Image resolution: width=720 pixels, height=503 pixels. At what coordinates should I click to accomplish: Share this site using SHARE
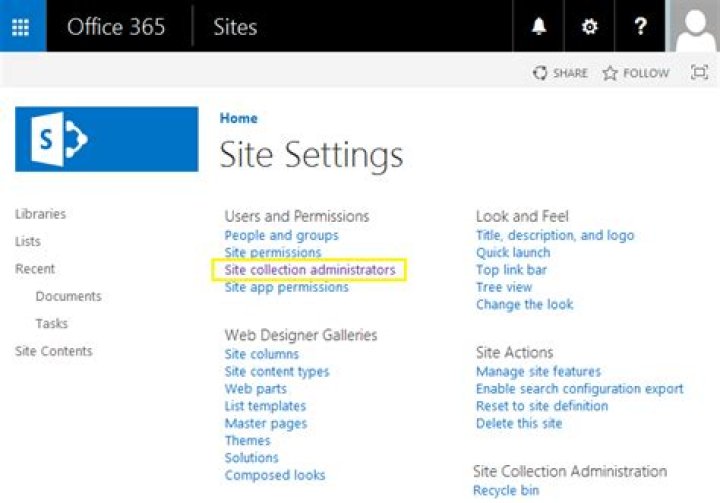click(561, 73)
